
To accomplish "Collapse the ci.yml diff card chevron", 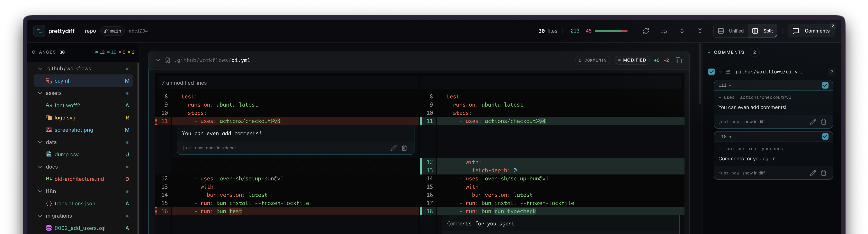I will pos(158,60).
